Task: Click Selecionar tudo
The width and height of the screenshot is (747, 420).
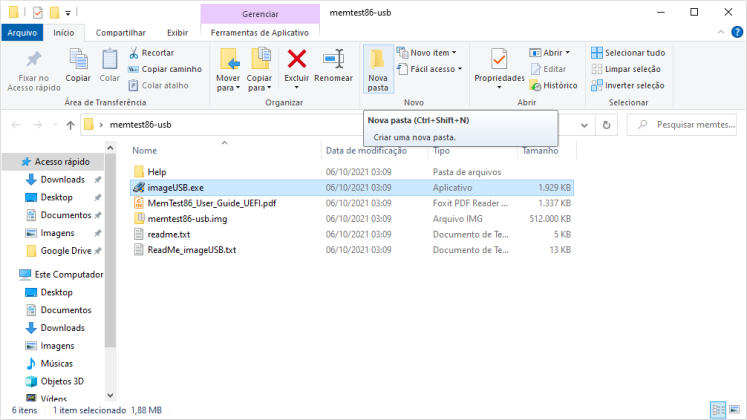Action: coord(628,53)
